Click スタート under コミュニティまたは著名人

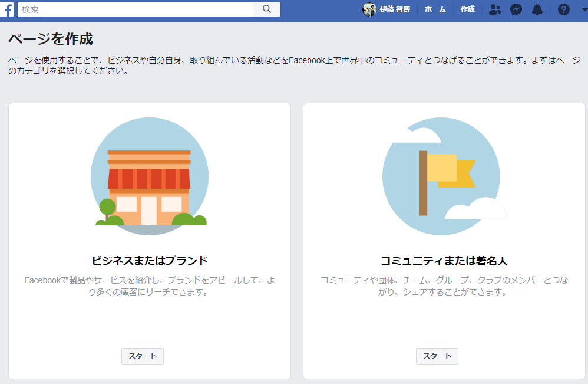[437, 356]
